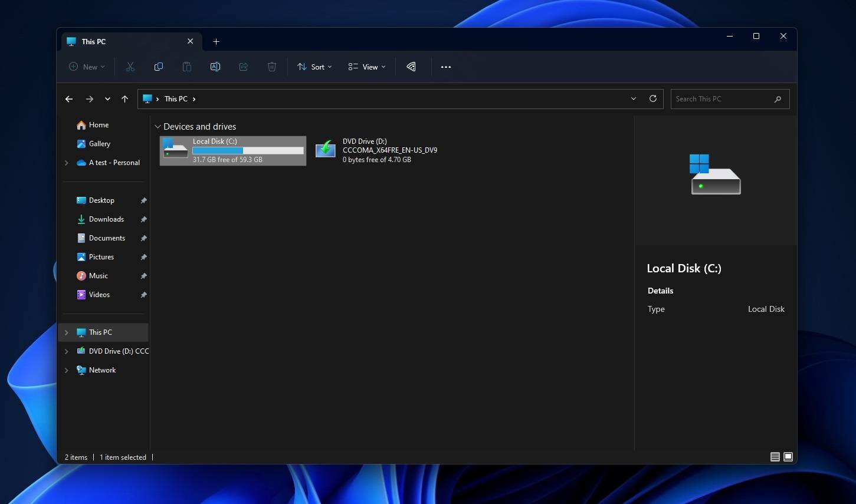Open Downloads from the sidebar
This screenshot has width=856, height=504.
(106, 219)
